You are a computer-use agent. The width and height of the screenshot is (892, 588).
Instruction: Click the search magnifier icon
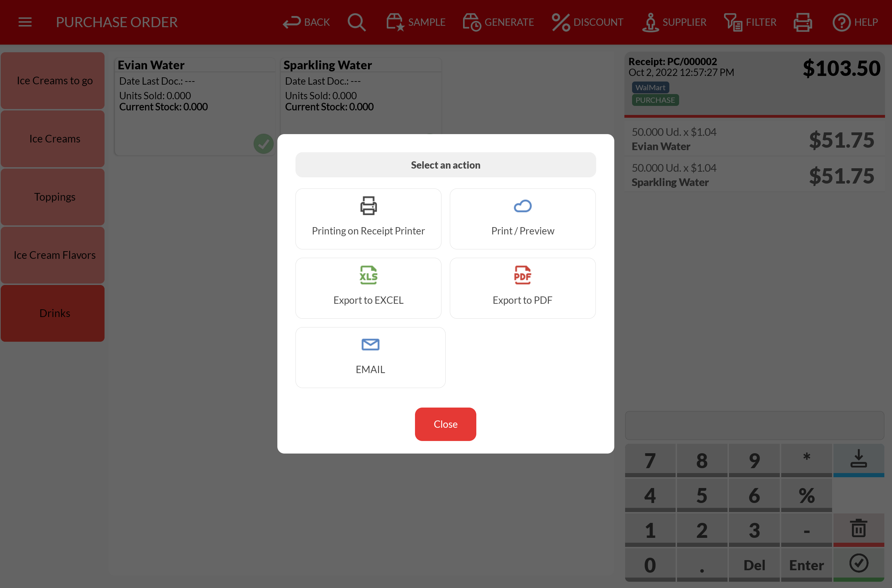pyautogui.click(x=356, y=22)
